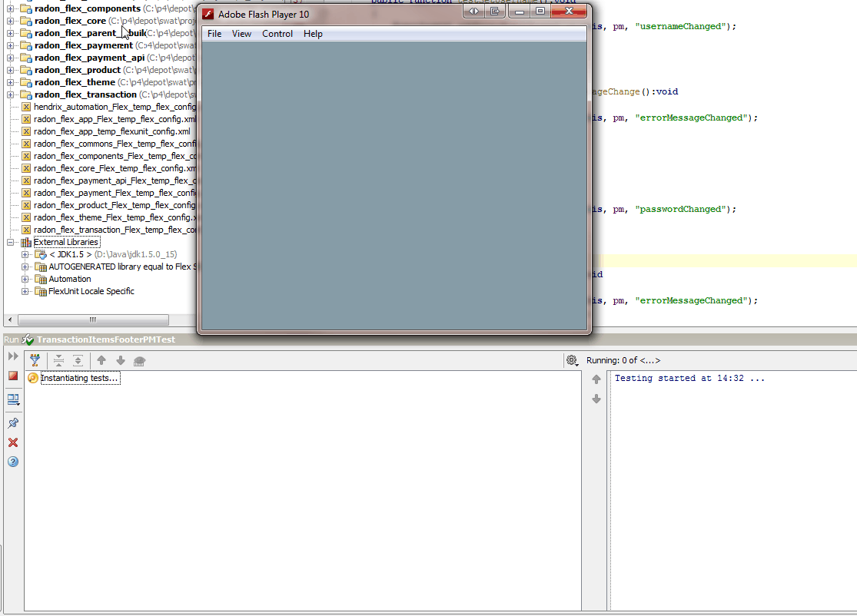
Task: Stop the running test with red square icon
Action: pos(12,376)
